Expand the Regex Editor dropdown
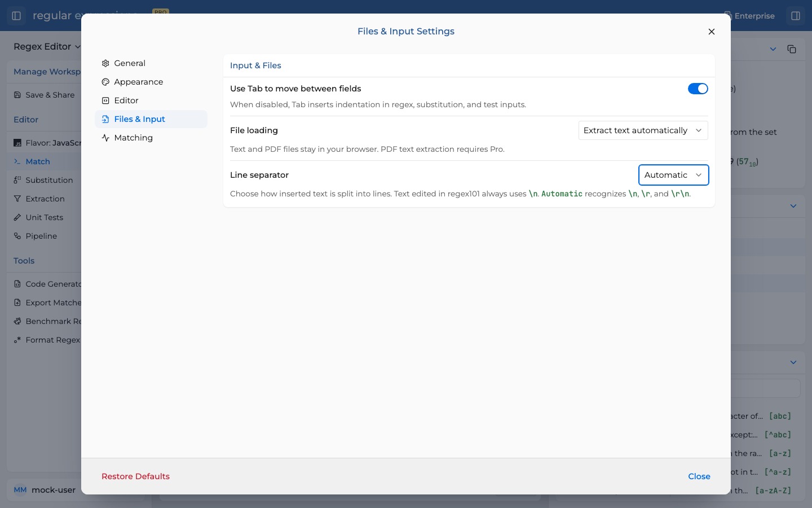812x508 pixels. (47, 47)
